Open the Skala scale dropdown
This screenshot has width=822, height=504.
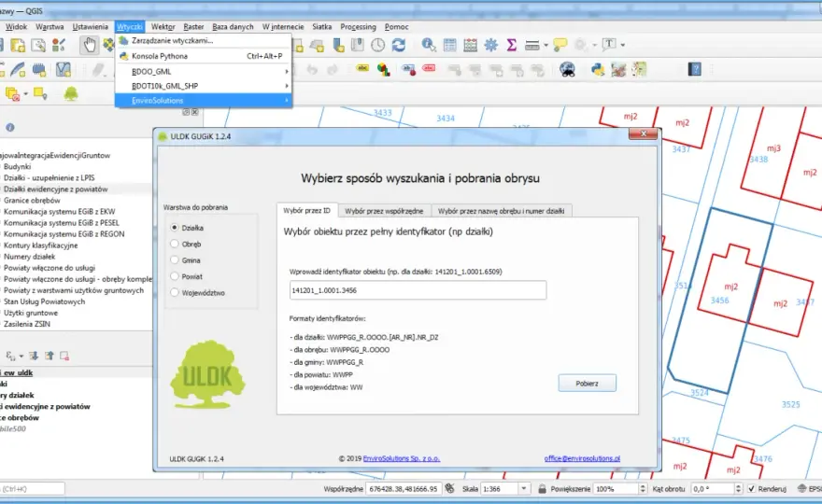[524, 489]
